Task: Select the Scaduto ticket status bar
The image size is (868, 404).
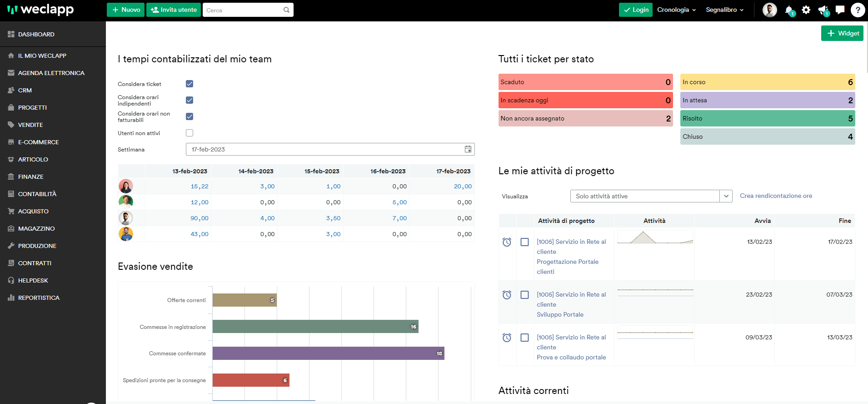Action: tap(585, 82)
